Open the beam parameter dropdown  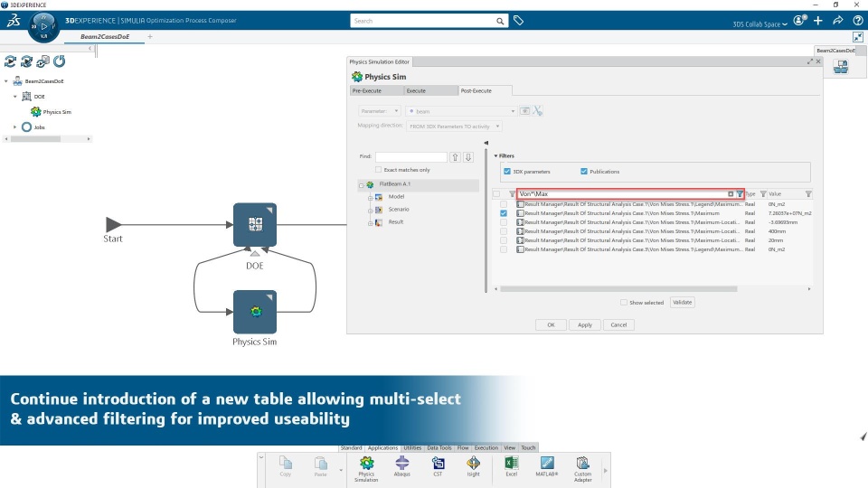[461, 111]
